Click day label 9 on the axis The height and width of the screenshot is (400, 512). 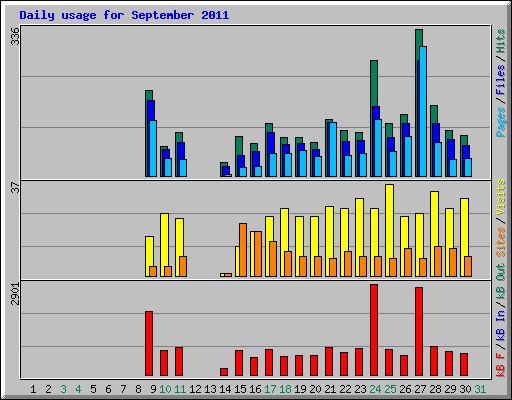153,389
